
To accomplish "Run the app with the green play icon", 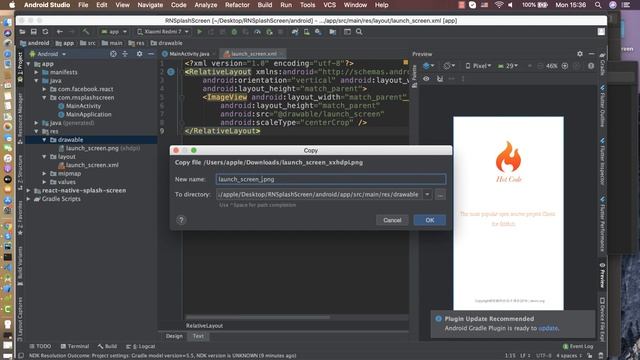I will click(200, 31).
